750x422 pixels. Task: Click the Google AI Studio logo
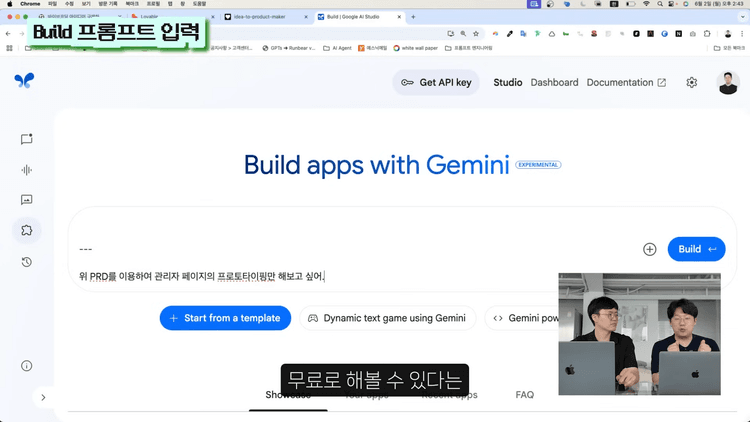tap(24, 81)
